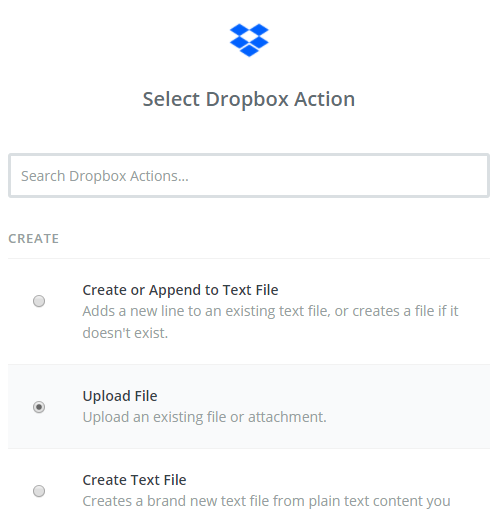Click the 'Create or Append to Text File' title
This screenshot has height=513, width=495.
[x=180, y=290]
